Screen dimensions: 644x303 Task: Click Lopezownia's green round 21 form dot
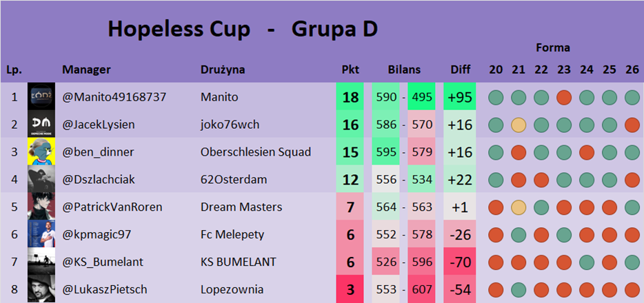click(519, 289)
